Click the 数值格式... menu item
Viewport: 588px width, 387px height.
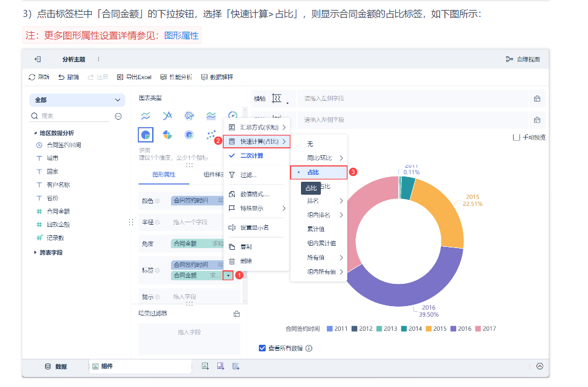click(257, 194)
